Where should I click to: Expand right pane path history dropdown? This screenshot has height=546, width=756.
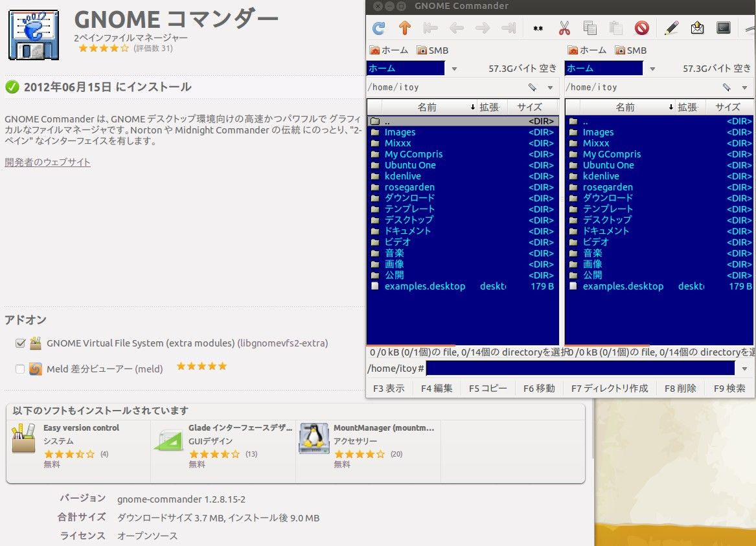(744, 87)
